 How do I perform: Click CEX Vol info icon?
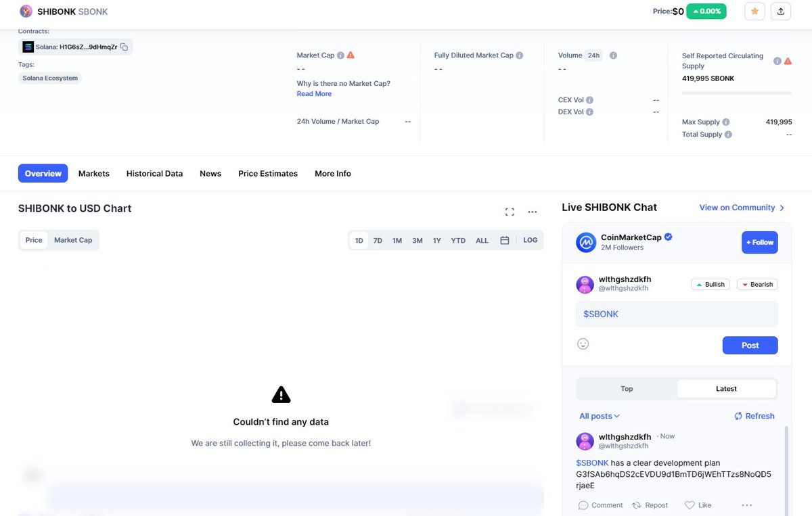tap(589, 100)
